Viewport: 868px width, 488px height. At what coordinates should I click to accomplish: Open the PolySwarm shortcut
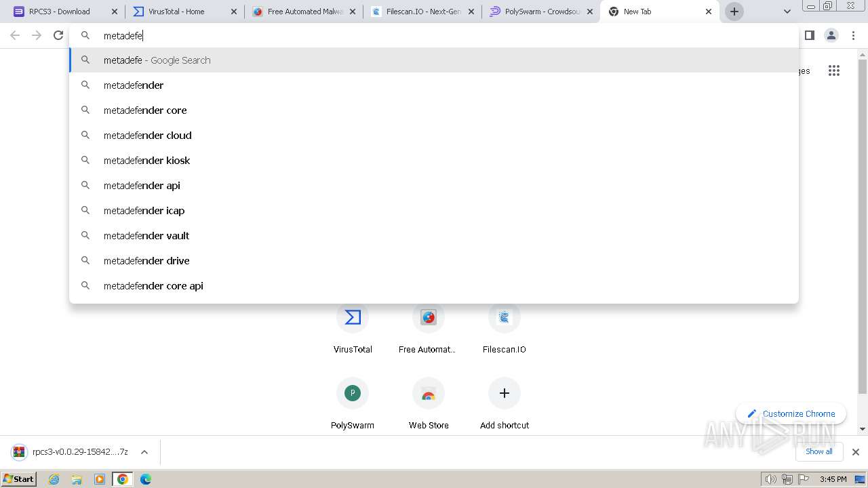(353, 403)
